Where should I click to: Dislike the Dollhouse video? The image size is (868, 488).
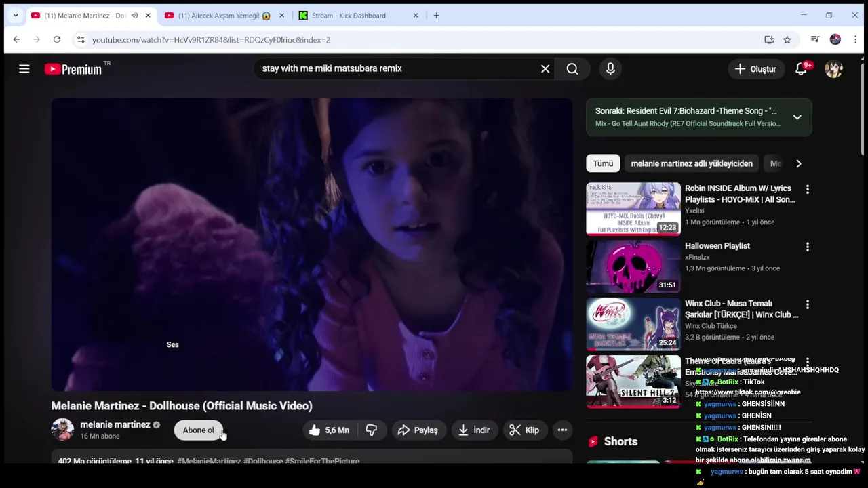pos(372,430)
